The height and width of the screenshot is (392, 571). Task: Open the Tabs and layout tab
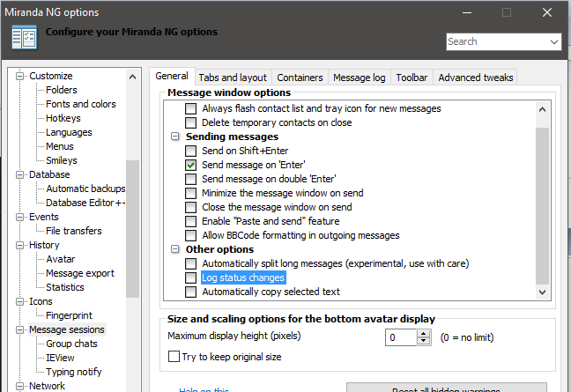pyautogui.click(x=233, y=78)
